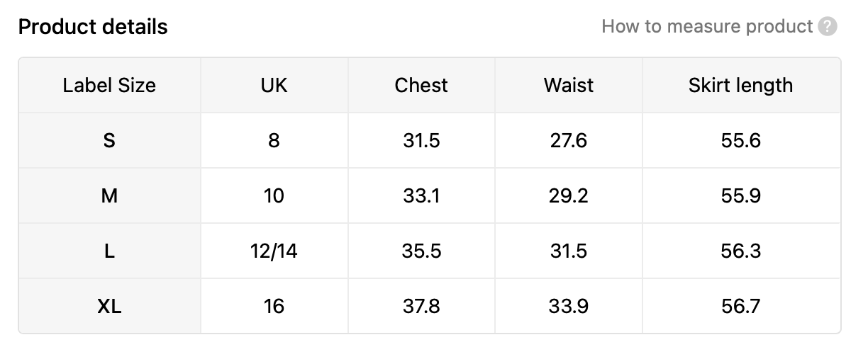Click the chest value 37.8 cell
Image resolution: width=868 pixels, height=347 pixels.
421,306
